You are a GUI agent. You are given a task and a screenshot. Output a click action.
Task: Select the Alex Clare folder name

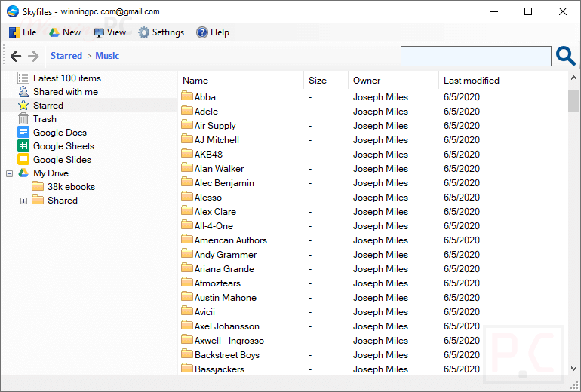click(x=215, y=212)
